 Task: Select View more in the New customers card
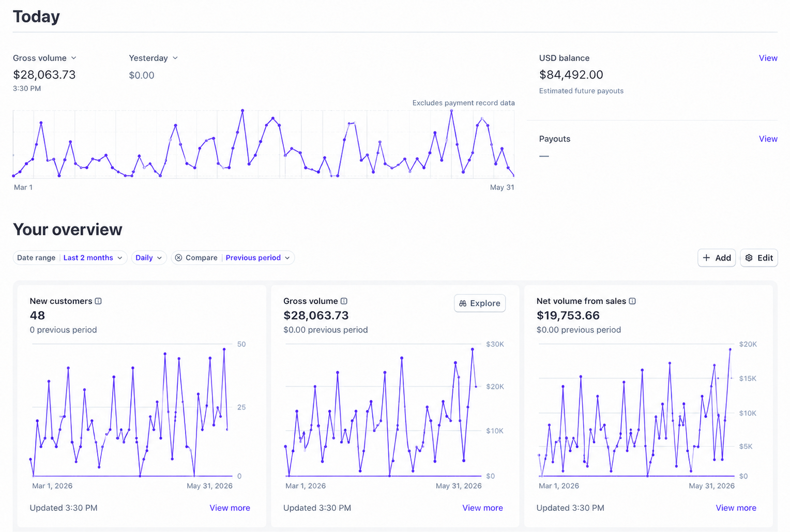coord(230,508)
